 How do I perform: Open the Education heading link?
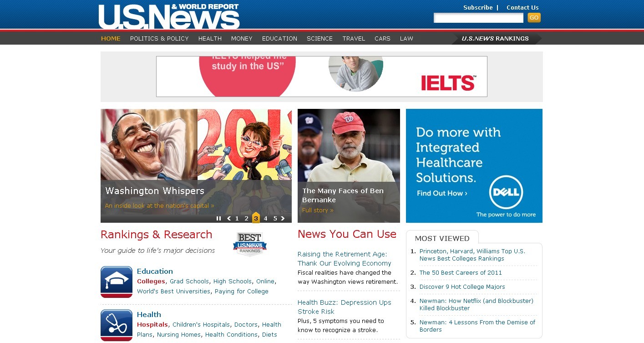pyautogui.click(x=155, y=271)
